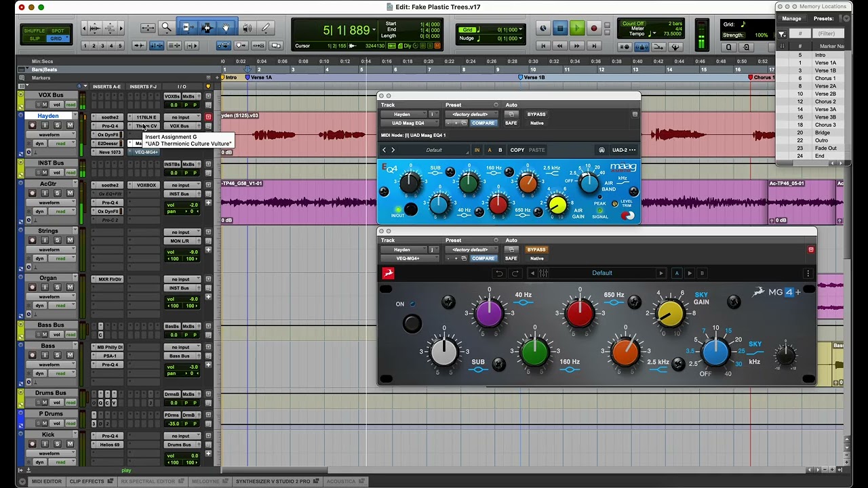Click the Go to End transport button

(x=594, y=46)
